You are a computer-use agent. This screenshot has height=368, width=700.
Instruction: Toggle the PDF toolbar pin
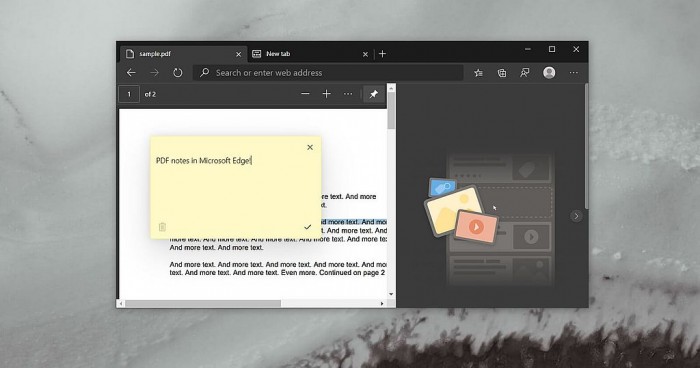click(x=374, y=94)
